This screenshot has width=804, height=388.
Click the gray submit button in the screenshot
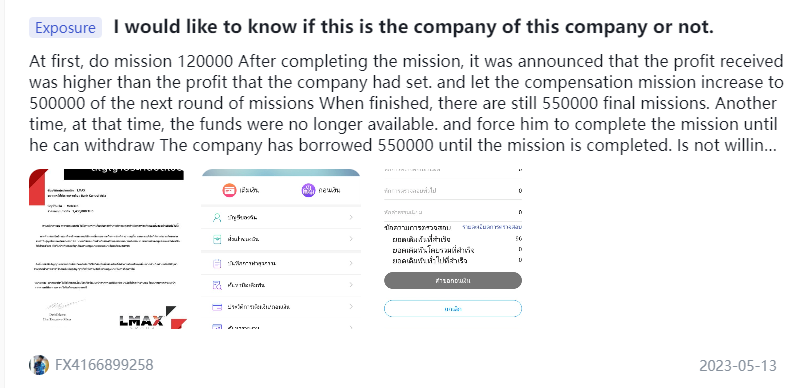tap(453, 281)
